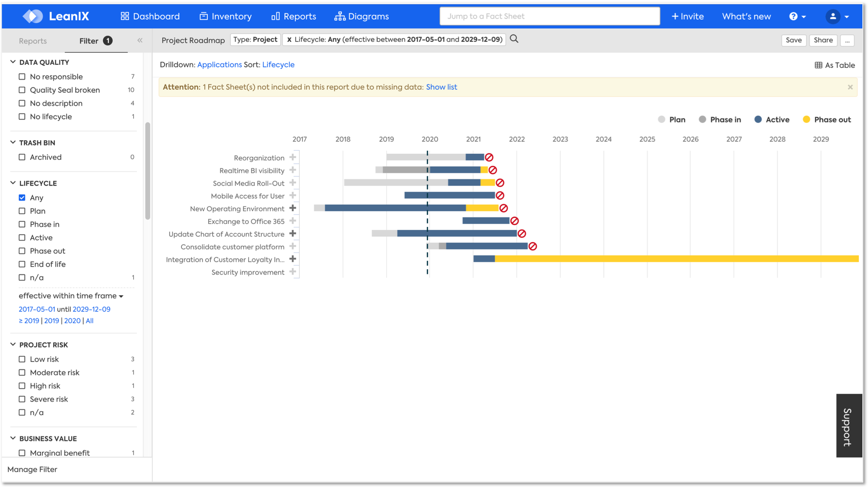Viewport: 868px width, 487px height.
Task: Expand New Operating Environment row plus icon
Action: pyautogui.click(x=293, y=208)
